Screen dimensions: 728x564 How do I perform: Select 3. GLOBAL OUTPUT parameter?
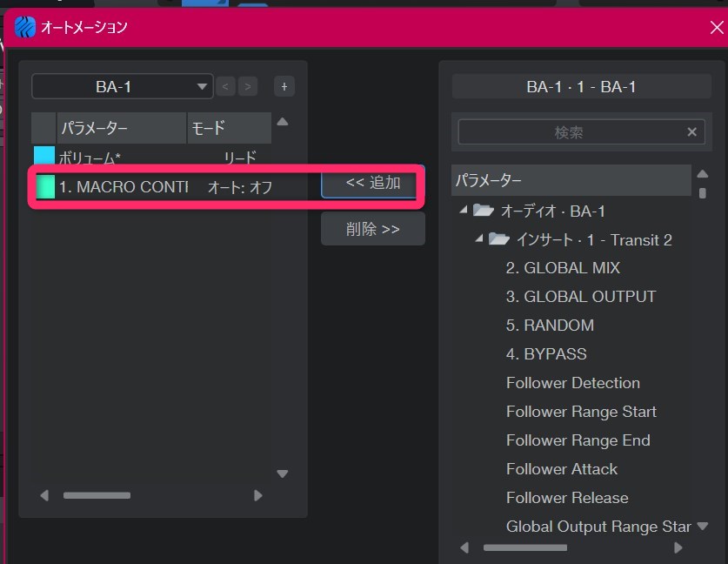[x=580, y=297]
